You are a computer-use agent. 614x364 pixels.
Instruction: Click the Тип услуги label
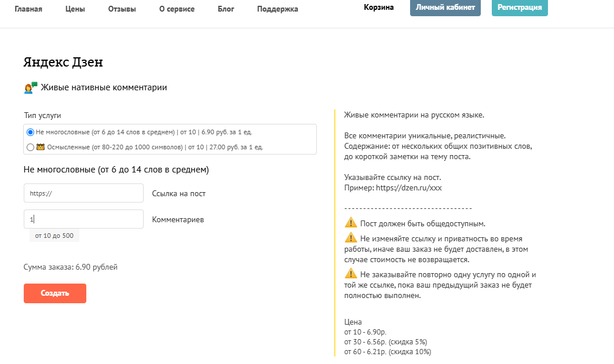pyautogui.click(x=42, y=116)
